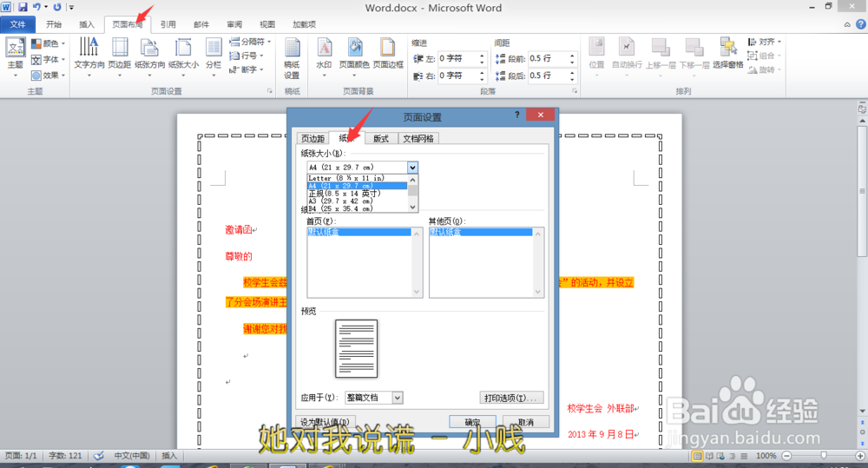
Task: Open the theme 字体 fonts menu
Action: coord(48,59)
